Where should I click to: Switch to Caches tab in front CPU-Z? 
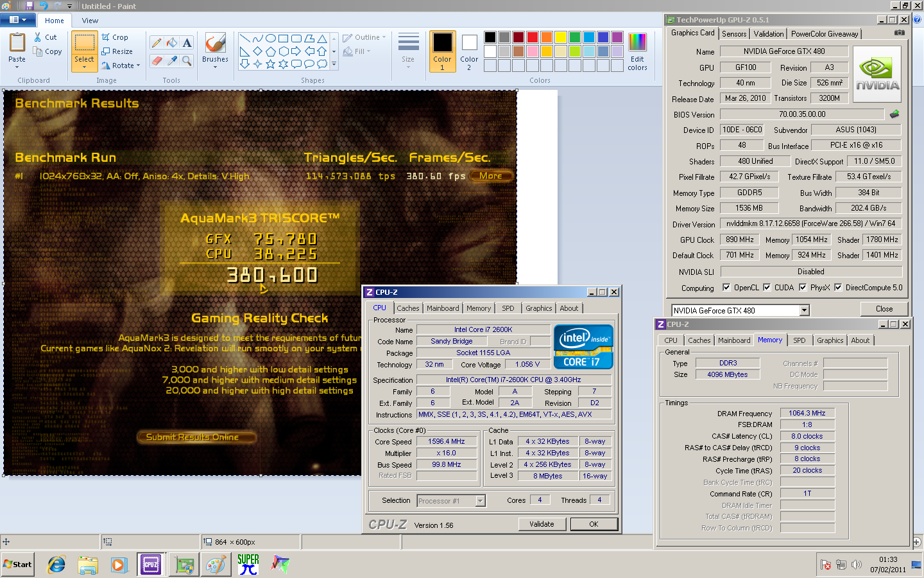tap(407, 308)
